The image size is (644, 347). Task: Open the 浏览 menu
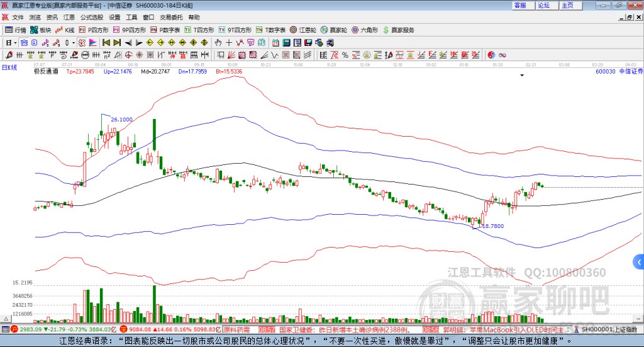[x=35, y=17]
